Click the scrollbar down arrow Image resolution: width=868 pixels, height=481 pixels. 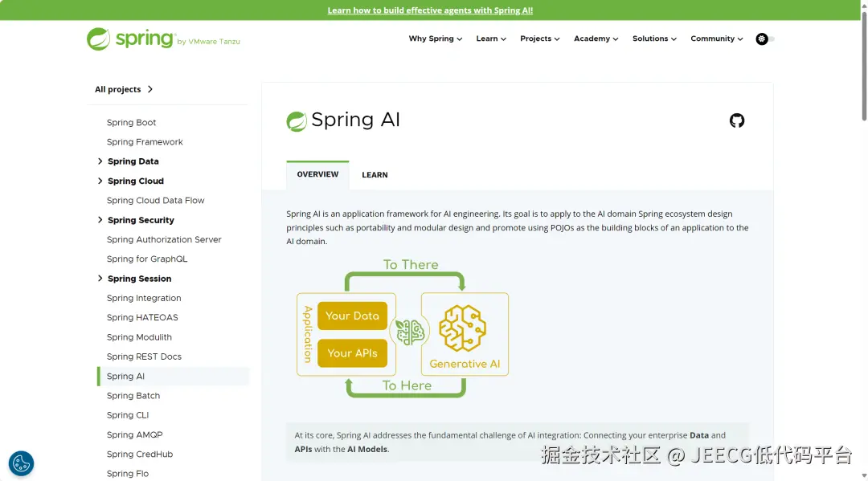864,476
